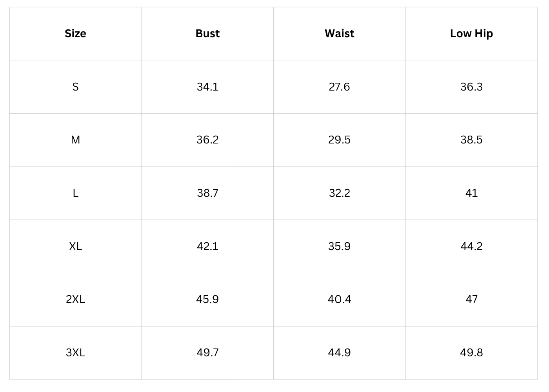Click bust value 42.1 for size XL
Image resolution: width=549 pixels, height=392 pixels.
coord(207,246)
